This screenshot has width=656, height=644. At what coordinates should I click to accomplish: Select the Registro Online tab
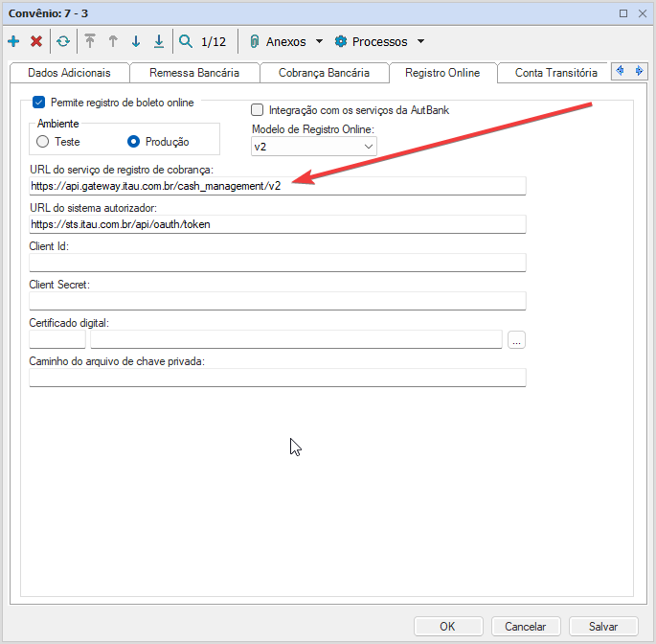pyautogui.click(x=442, y=73)
